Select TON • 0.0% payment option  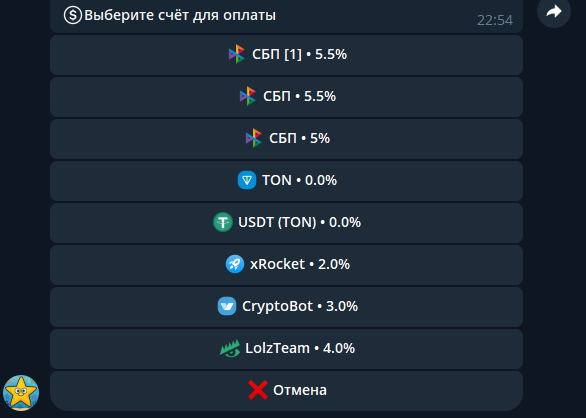pyautogui.click(x=286, y=181)
